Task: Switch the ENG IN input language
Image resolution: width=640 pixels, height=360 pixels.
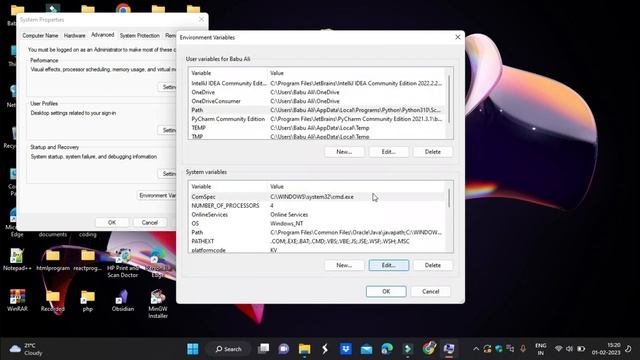Action: (x=540, y=349)
